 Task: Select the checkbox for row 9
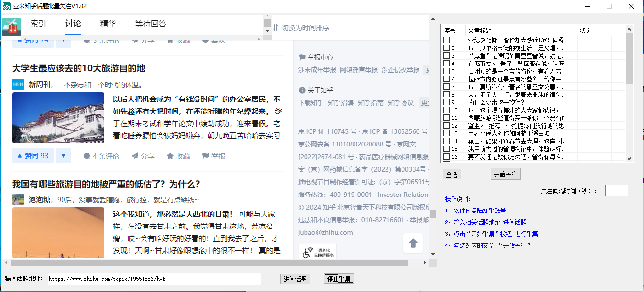click(446, 102)
